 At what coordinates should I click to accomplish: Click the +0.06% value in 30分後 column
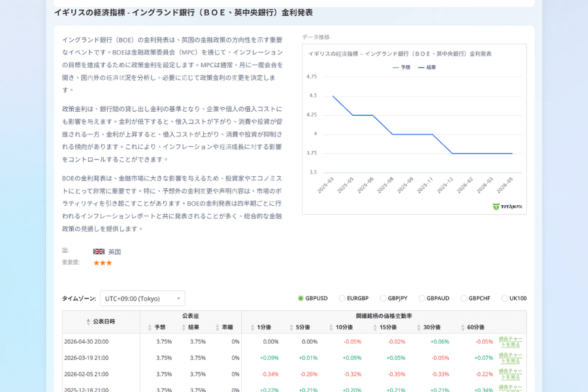(440, 342)
